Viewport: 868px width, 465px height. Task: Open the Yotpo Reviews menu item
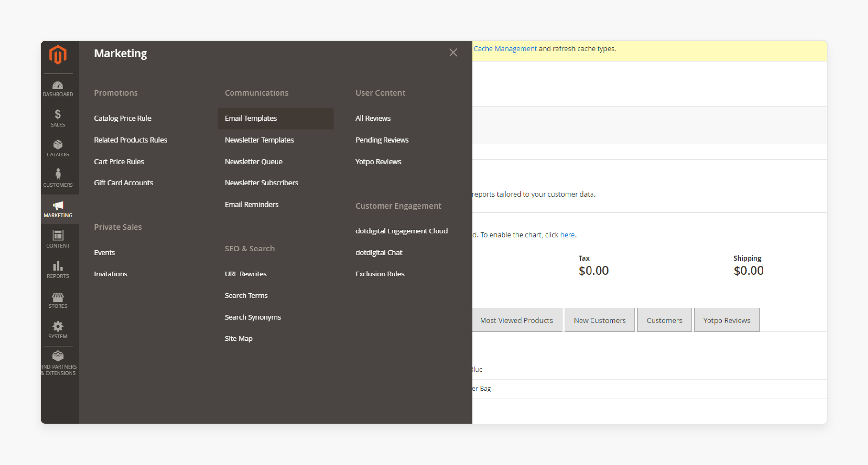(x=378, y=161)
